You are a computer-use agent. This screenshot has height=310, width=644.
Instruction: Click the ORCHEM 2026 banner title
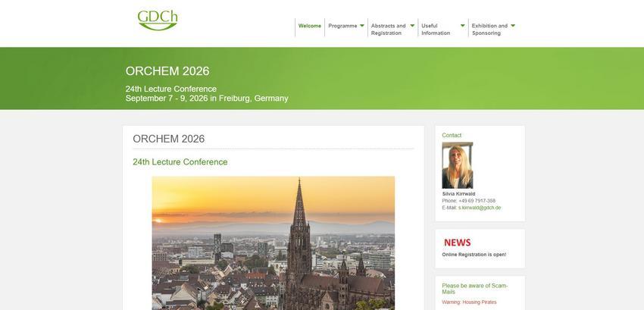[x=167, y=71]
